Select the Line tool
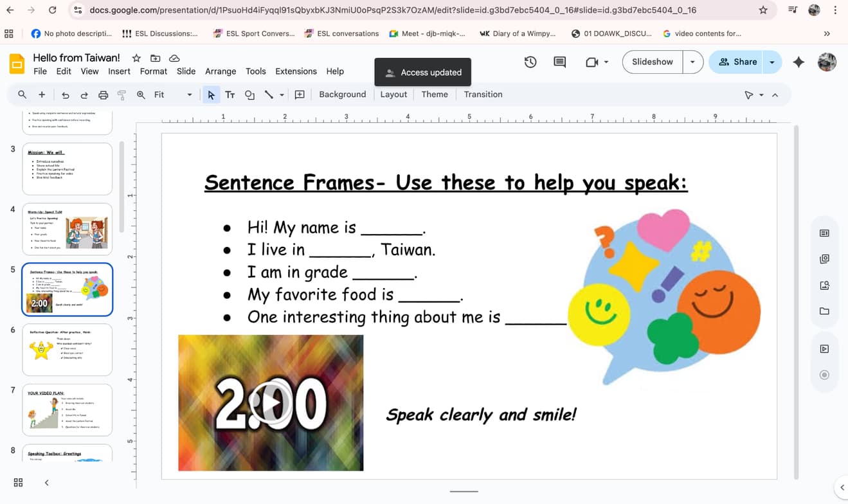Viewport: 848px width, 504px height. pyautogui.click(x=269, y=94)
